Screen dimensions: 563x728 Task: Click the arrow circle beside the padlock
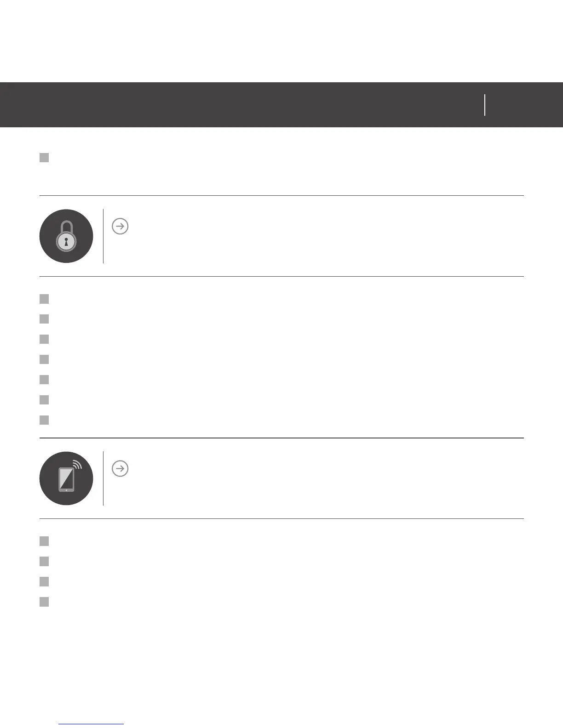coord(120,226)
